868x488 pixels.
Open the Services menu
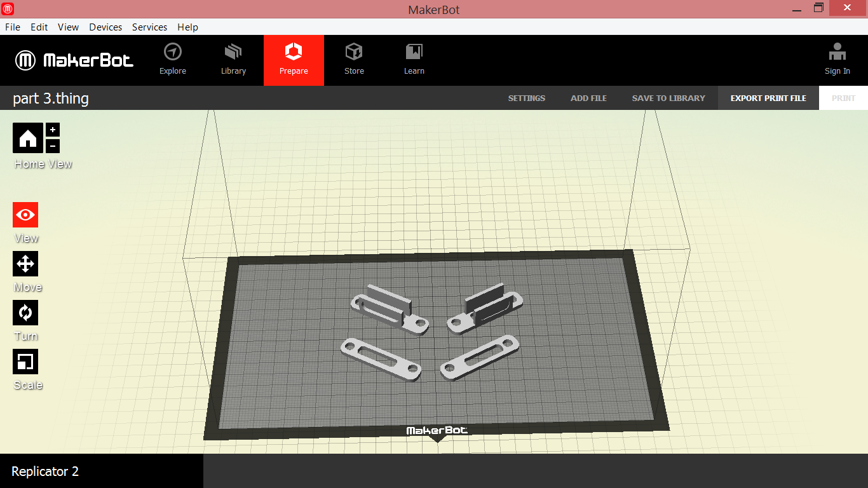click(150, 27)
